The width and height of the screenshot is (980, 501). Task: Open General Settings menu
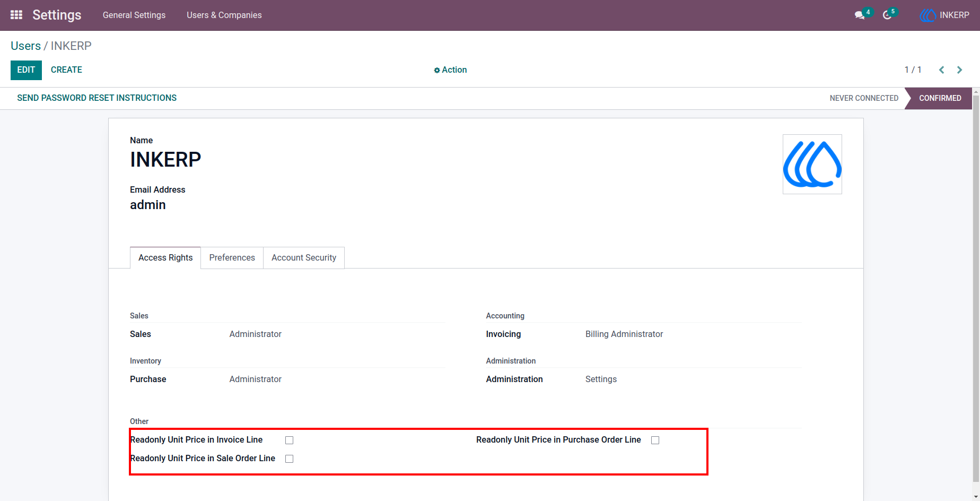(134, 15)
